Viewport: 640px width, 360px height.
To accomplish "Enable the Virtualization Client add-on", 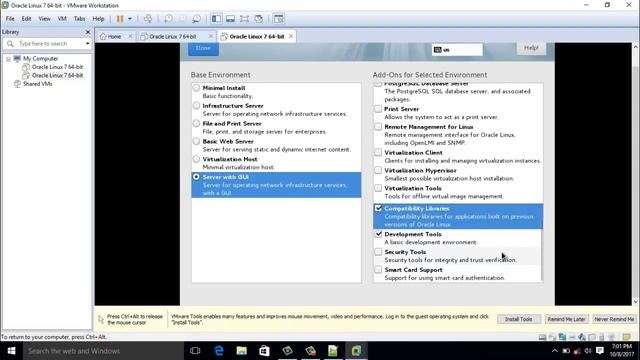I will pyautogui.click(x=378, y=153).
